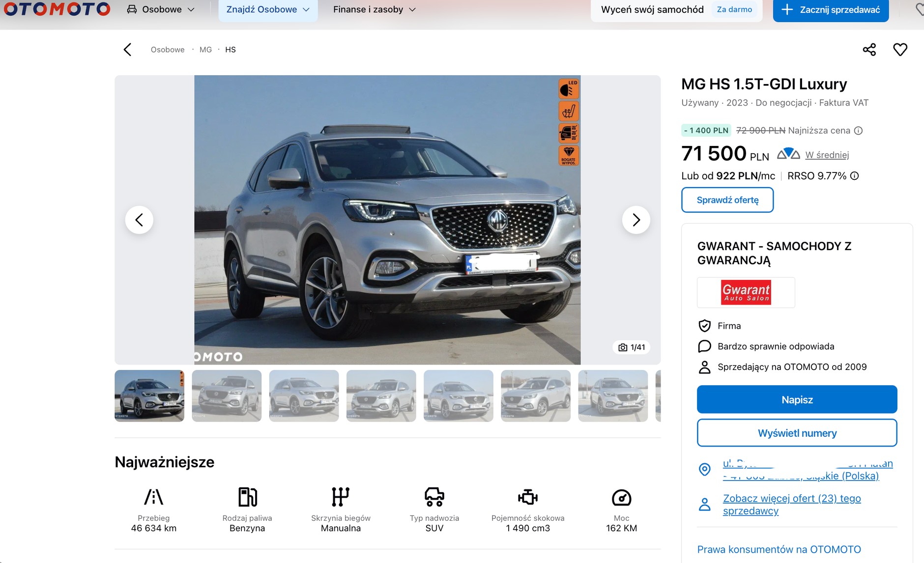
Task: Show the previous car photo
Action: 139,220
